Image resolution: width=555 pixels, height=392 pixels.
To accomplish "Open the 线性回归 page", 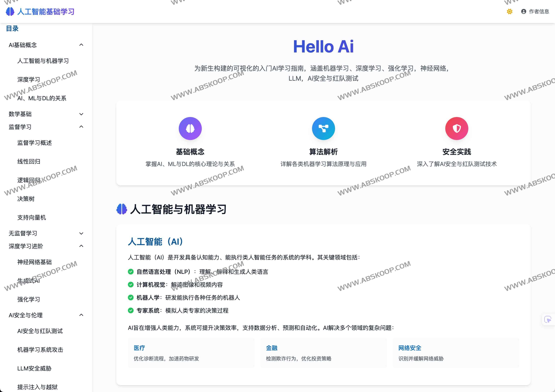I will click(29, 162).
